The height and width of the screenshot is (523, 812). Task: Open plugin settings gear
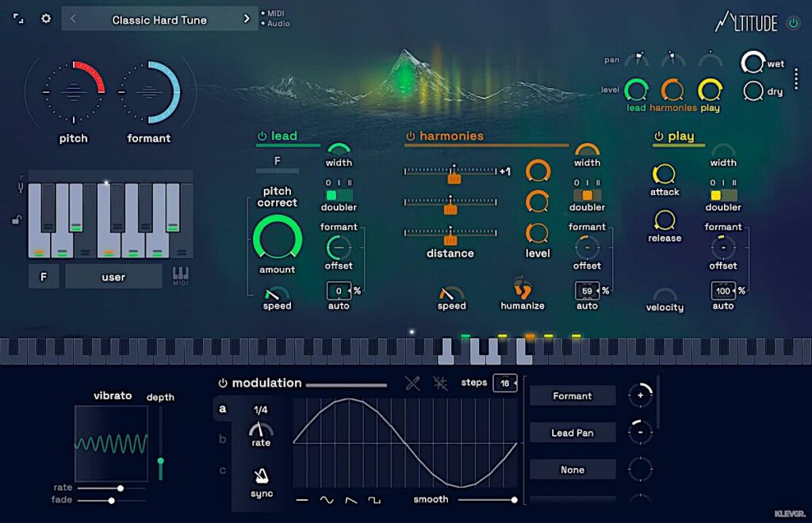pyautogui.click(x=46, y=19)
